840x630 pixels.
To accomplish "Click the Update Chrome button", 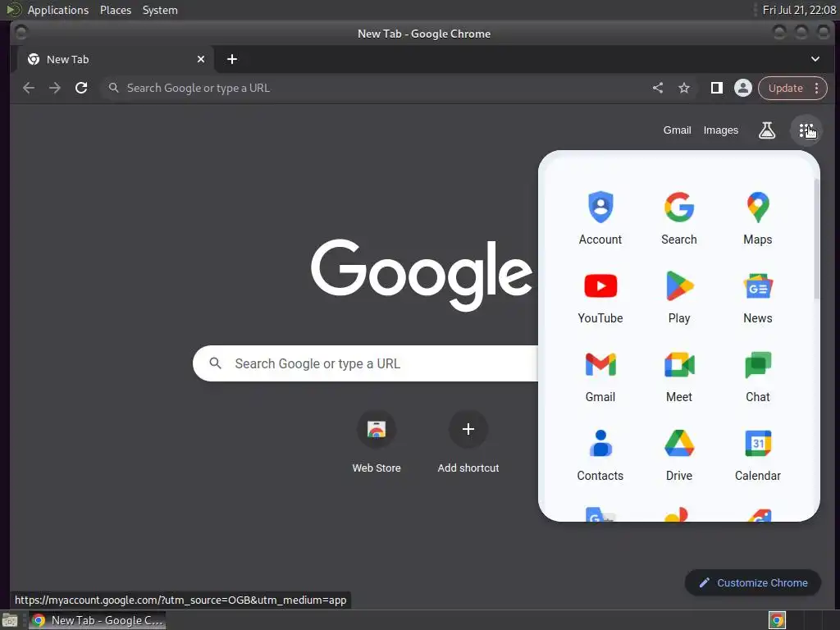I will 785,88.
